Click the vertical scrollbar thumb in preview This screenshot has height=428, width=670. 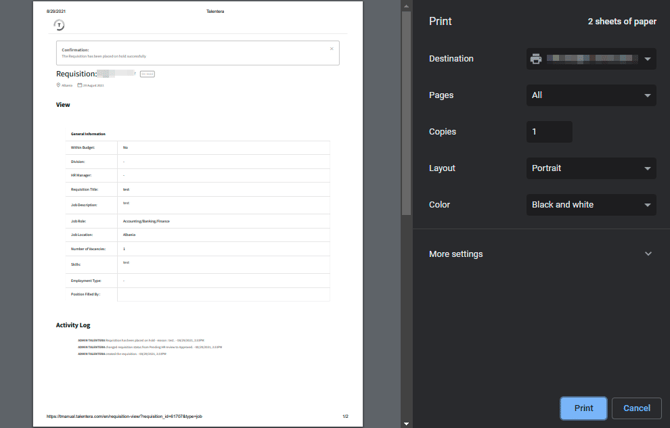(x=406, y=110)
